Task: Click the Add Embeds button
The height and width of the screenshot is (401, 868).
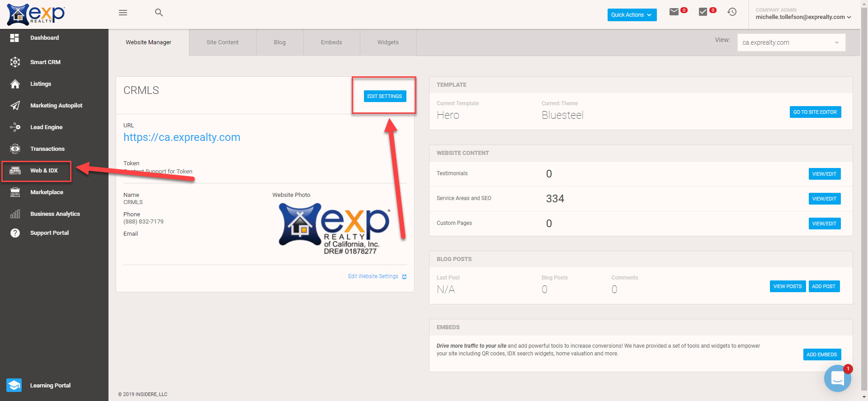Action: click(x=822, y=354)
